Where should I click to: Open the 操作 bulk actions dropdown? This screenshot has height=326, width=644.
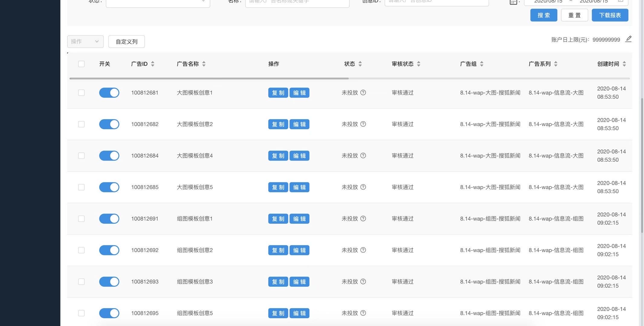pyautogui.click(x=85, y=42)
